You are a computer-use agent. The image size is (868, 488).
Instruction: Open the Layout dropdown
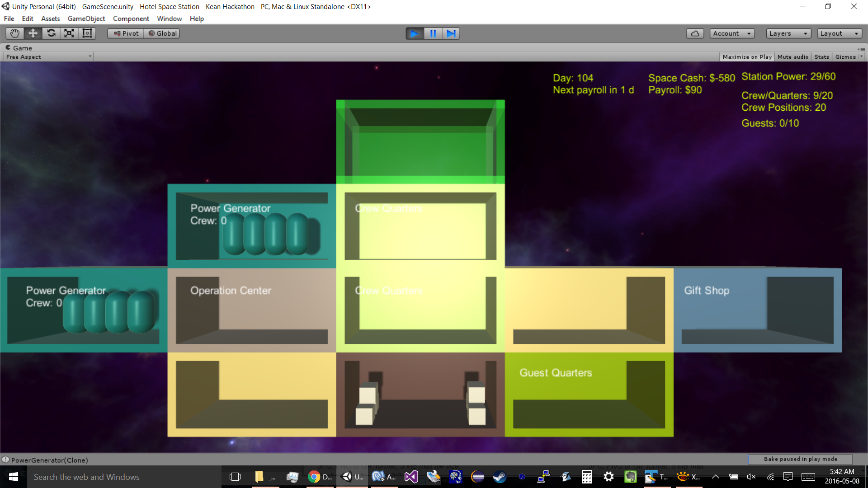(x=839, y=33)
